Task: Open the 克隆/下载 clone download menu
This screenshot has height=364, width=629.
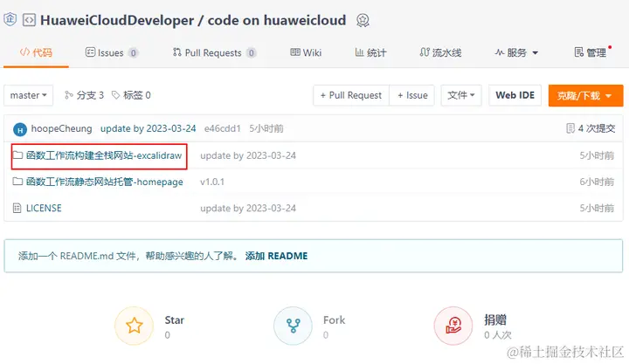Action: tap(585, 95)
